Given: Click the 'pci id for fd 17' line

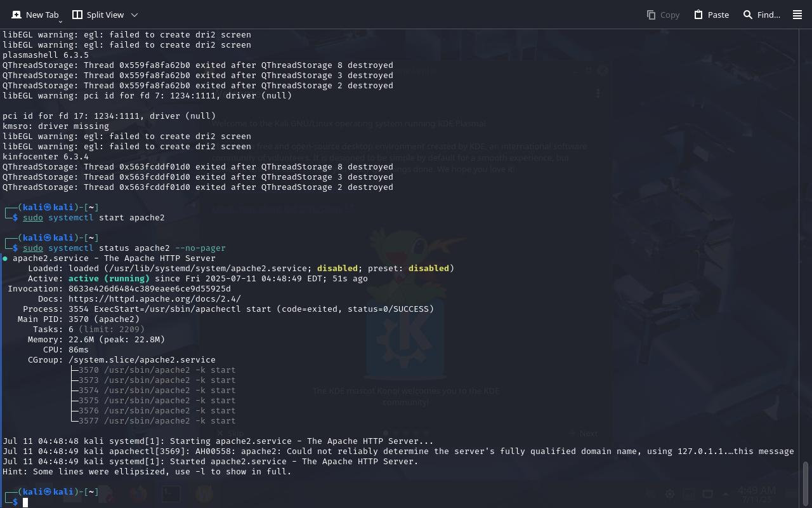Looking at the screenshot, I should (x=109, y=116).
